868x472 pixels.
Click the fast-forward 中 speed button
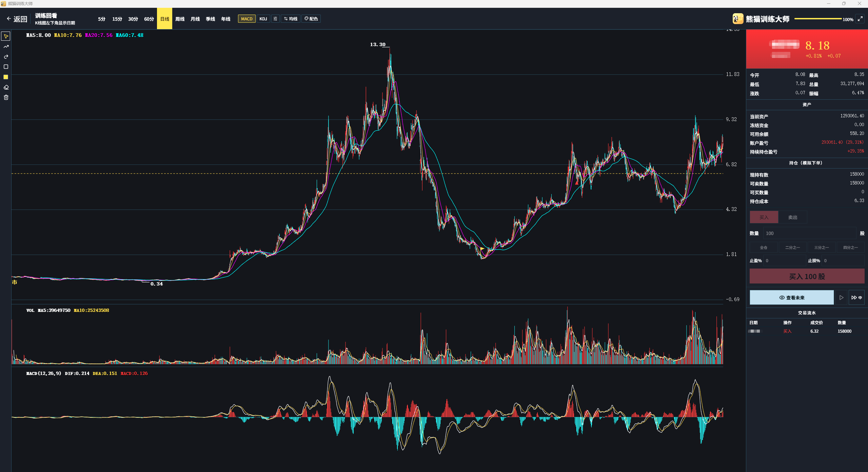tap(856, 297)
